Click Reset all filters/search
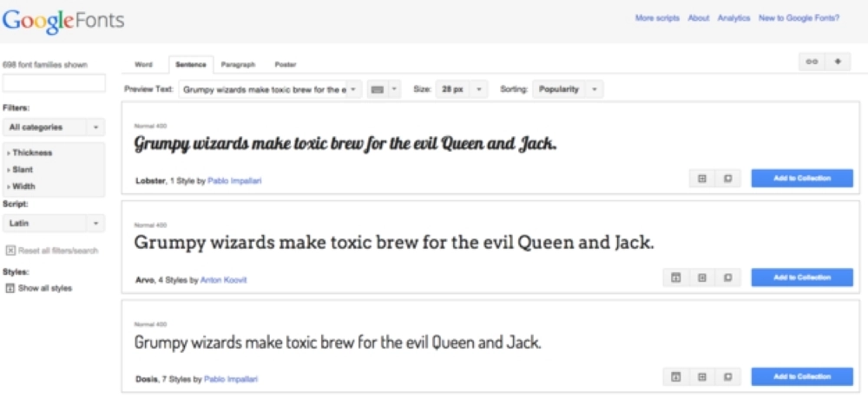The image size is (868, 398). [52, 251]
